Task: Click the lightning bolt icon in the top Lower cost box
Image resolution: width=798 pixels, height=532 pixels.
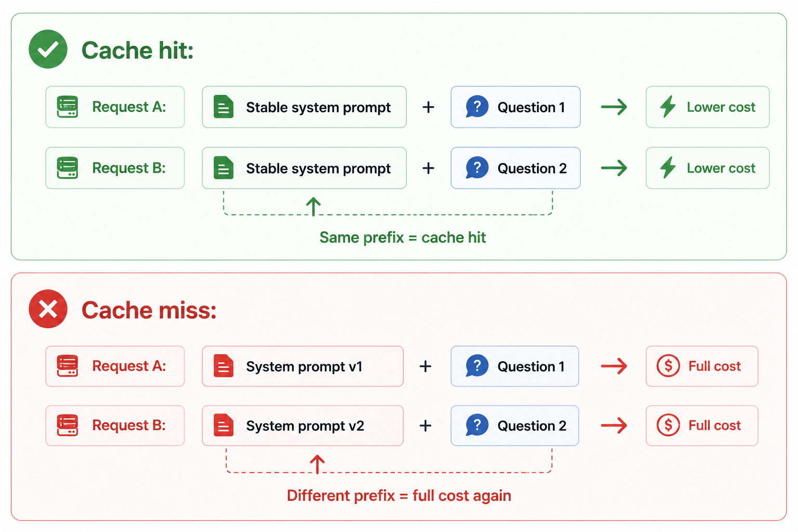Action: (x=668, y=107)
